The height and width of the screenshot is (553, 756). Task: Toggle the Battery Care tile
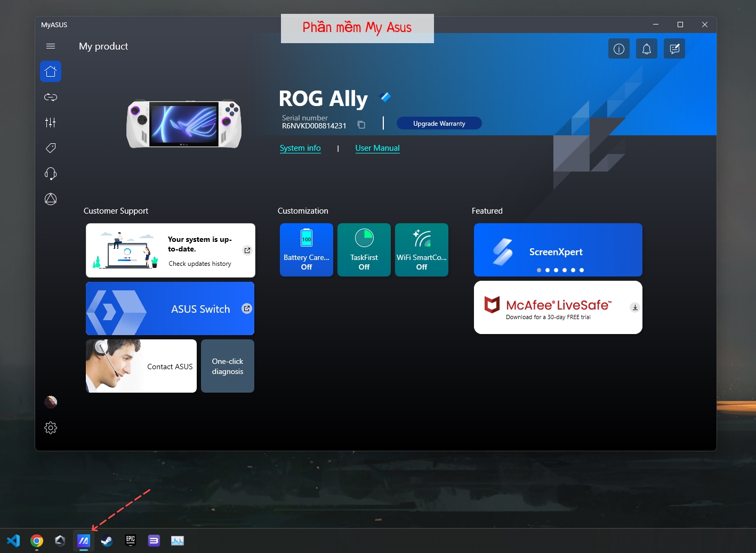click(x=307, y=250)
